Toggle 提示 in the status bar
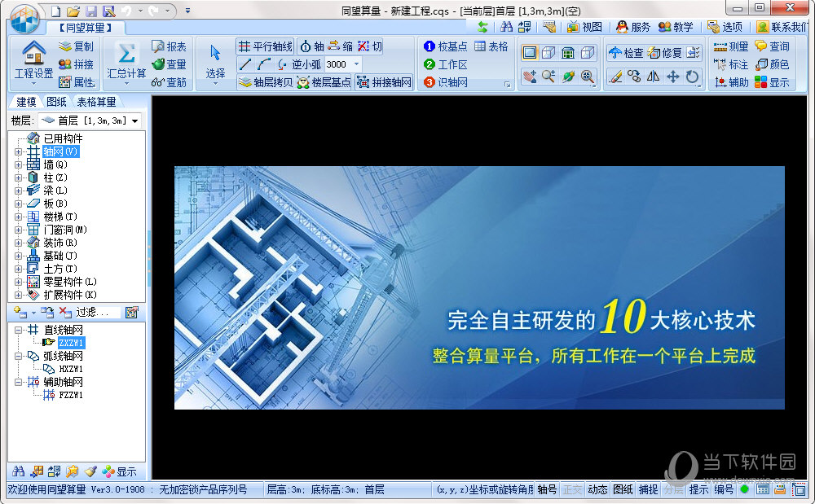 pyautogui.click(x=698, y=489)
